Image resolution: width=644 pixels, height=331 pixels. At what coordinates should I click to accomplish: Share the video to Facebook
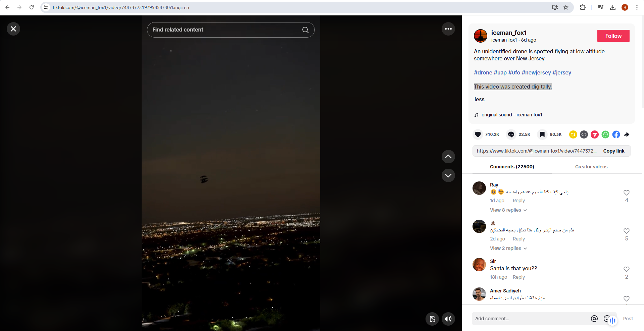[616, 134]
